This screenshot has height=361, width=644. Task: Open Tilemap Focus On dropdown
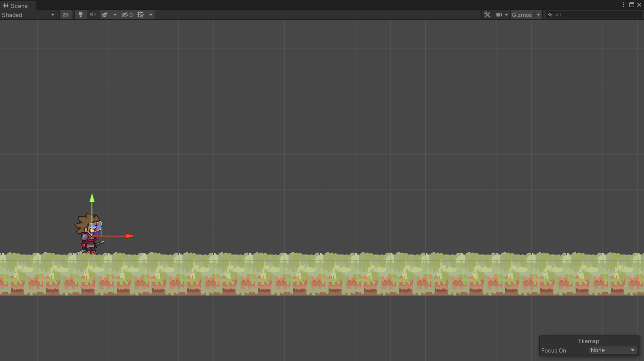coord(613,350)
